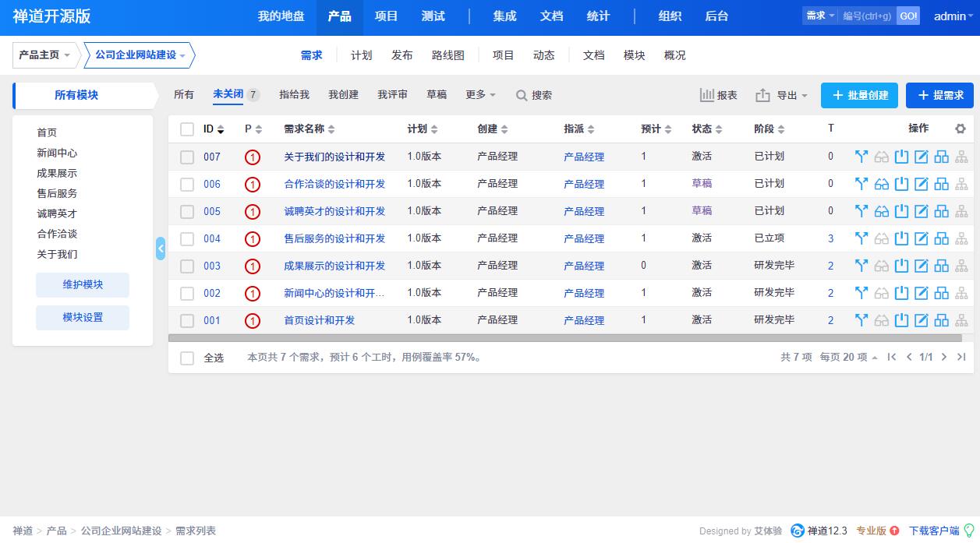Open the 导出 export dropdown
980x543 pixels.
tap(782, 95)
